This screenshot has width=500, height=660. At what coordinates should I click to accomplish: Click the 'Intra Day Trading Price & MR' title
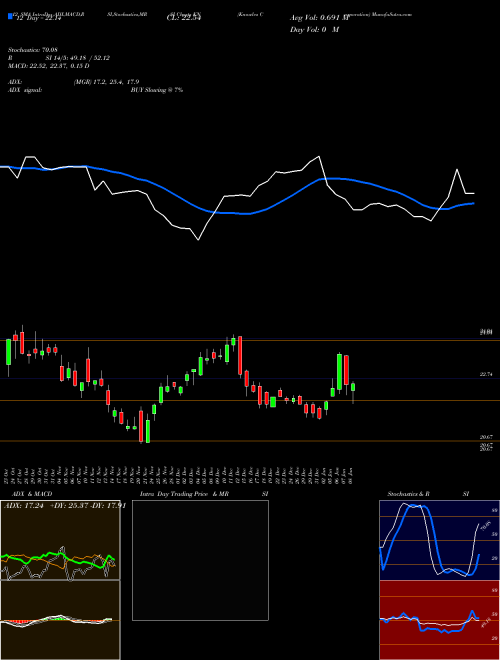click(184, 494)
